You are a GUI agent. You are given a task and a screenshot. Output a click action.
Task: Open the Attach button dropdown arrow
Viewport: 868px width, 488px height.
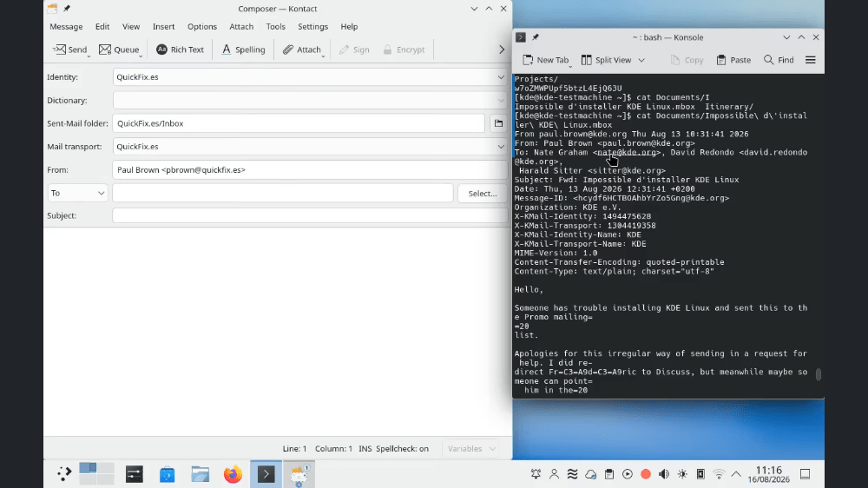(323, 56)
